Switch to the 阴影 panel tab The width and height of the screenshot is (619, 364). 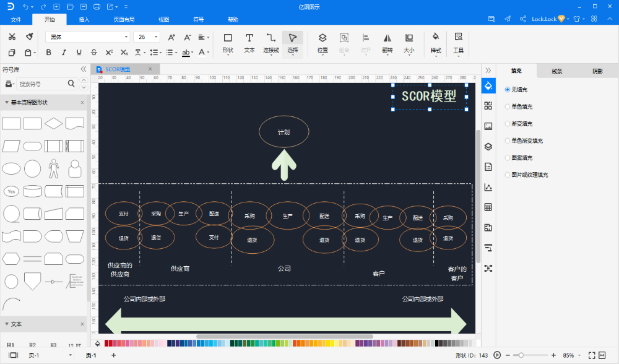598,71
